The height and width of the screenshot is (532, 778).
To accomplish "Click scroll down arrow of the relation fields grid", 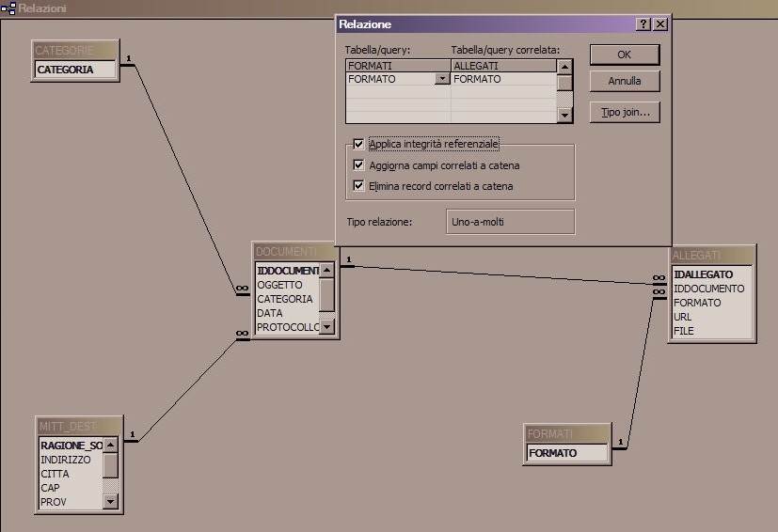I will coord(564,115).
